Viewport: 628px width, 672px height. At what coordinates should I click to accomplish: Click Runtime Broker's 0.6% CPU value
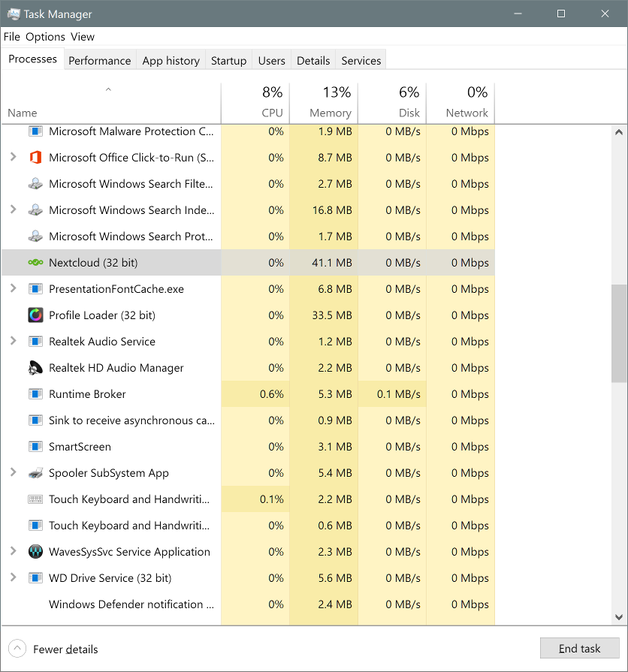(x=272, y=394)
